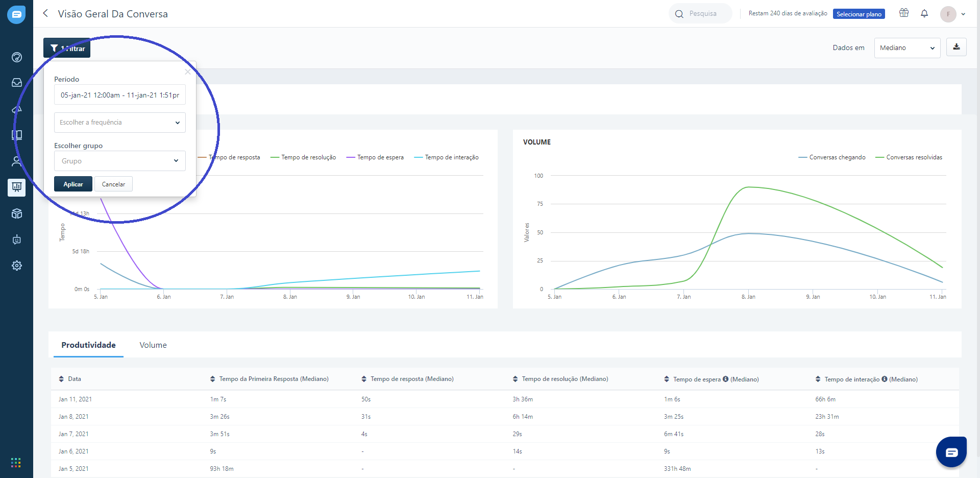Switch to the Volume tab
980x478 pixels.
pos(153,345)
